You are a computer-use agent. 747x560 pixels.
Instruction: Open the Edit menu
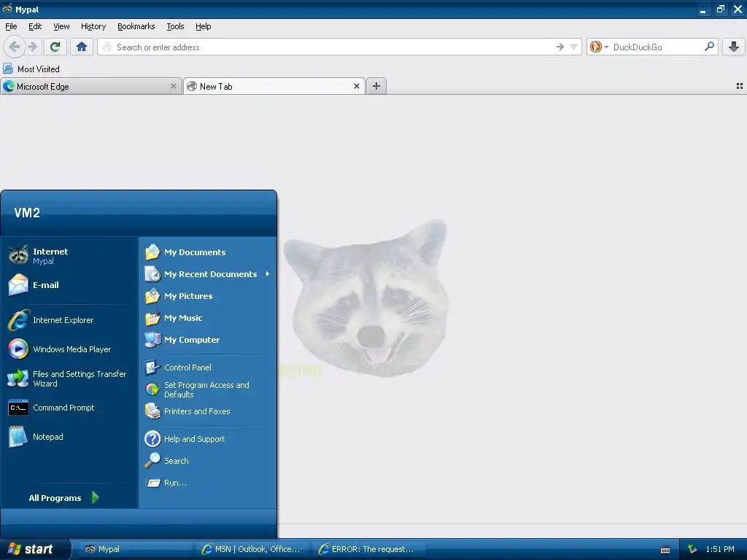coord(35,26)
